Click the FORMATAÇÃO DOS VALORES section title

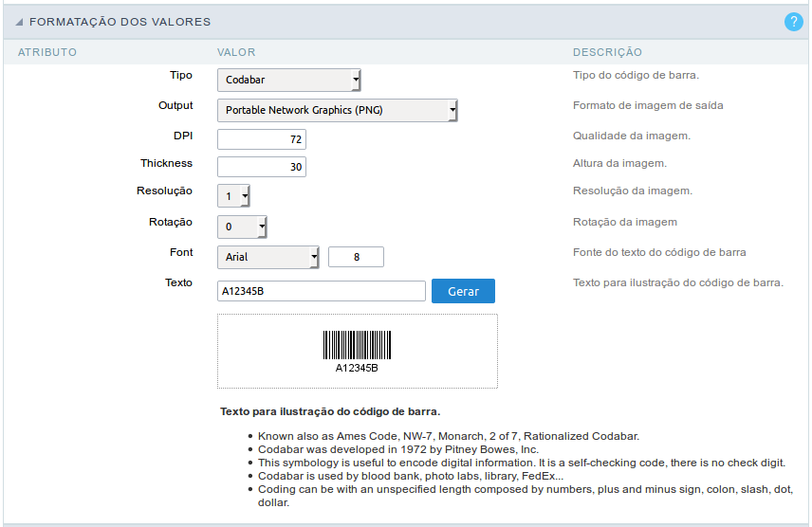point(120,22)
